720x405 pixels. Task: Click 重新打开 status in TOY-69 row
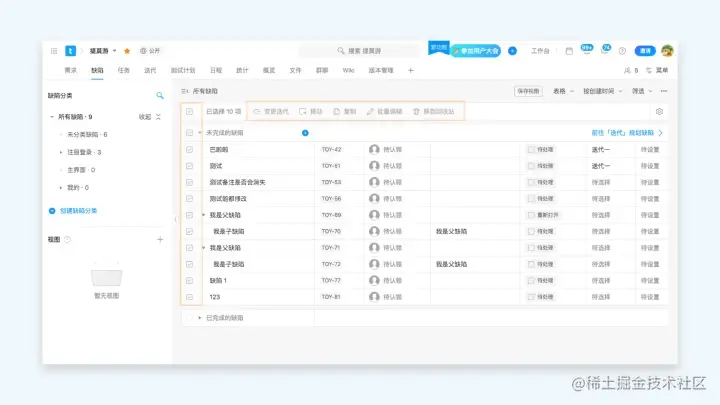[543, 215]
